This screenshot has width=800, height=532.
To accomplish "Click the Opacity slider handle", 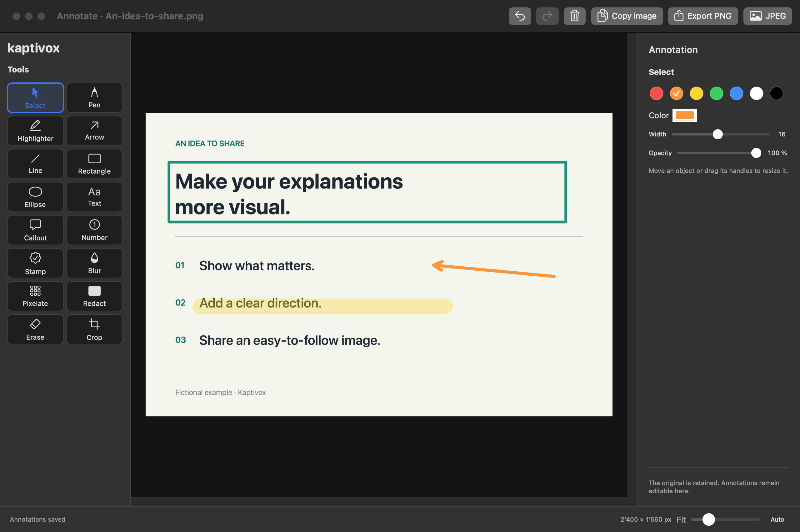I will [756, 153].
